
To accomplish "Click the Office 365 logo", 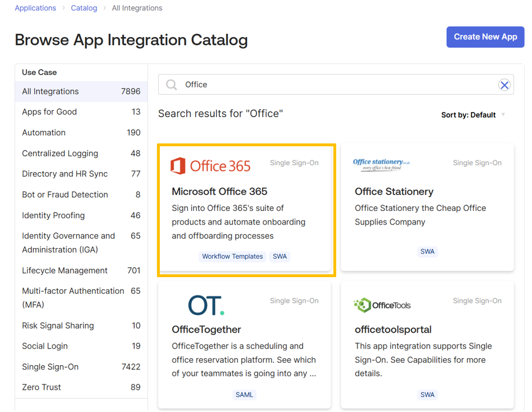I will tap(211, 166).
